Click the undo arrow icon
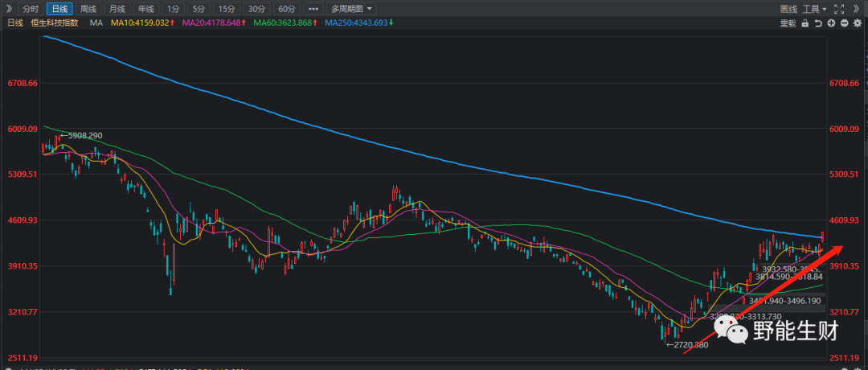 (x=818, y=23)
